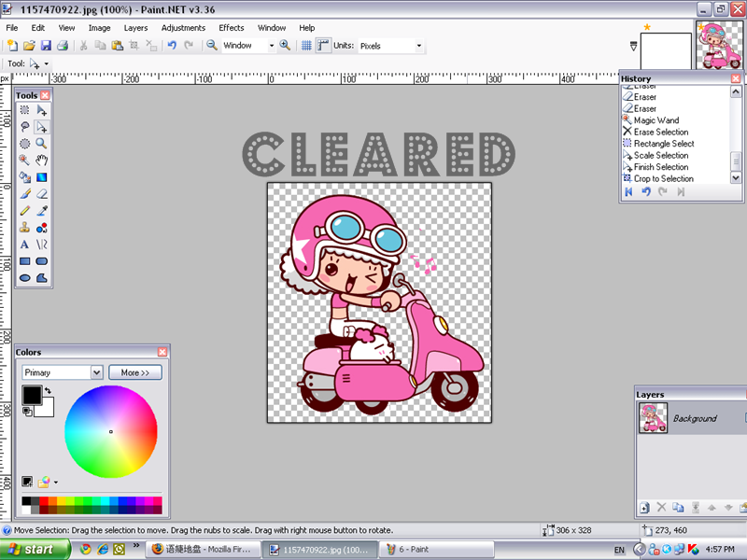Pick the Eraser tool in Tools panel
The width and height of the screenshot is (747, 560).
coord(42,194)
